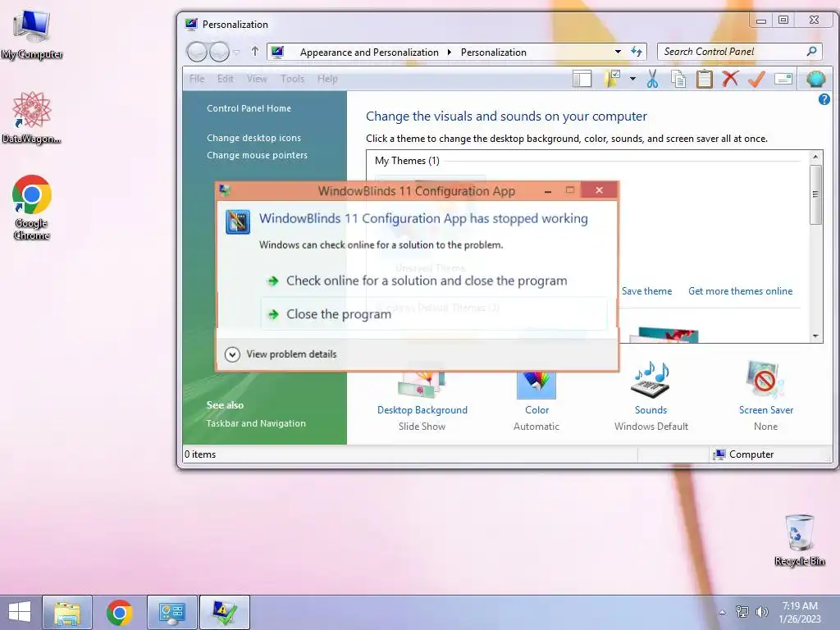This screenshot has height=630, width=840.
Task: Click Appearance and Personalization breadcrumb
Action: (x=369, y=52)
